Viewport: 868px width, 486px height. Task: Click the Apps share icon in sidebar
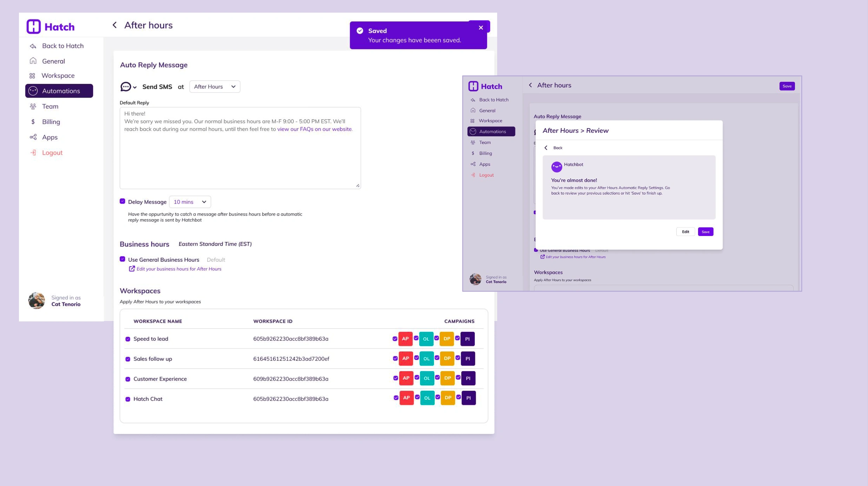click(33, 137)
